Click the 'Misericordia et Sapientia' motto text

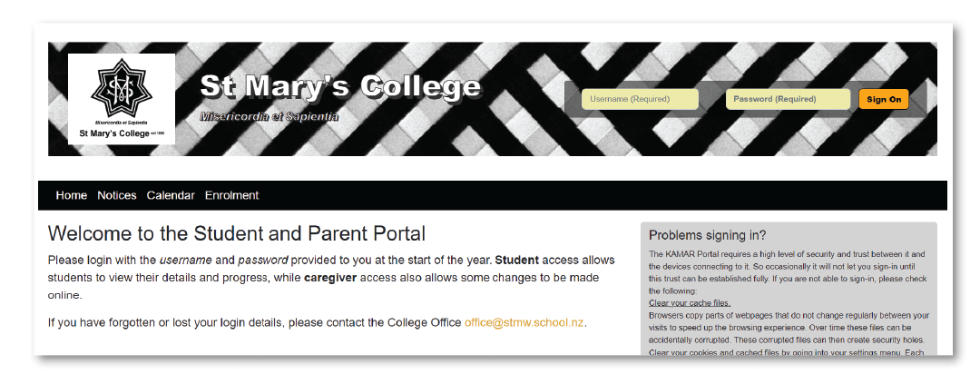tap(269, 117)
